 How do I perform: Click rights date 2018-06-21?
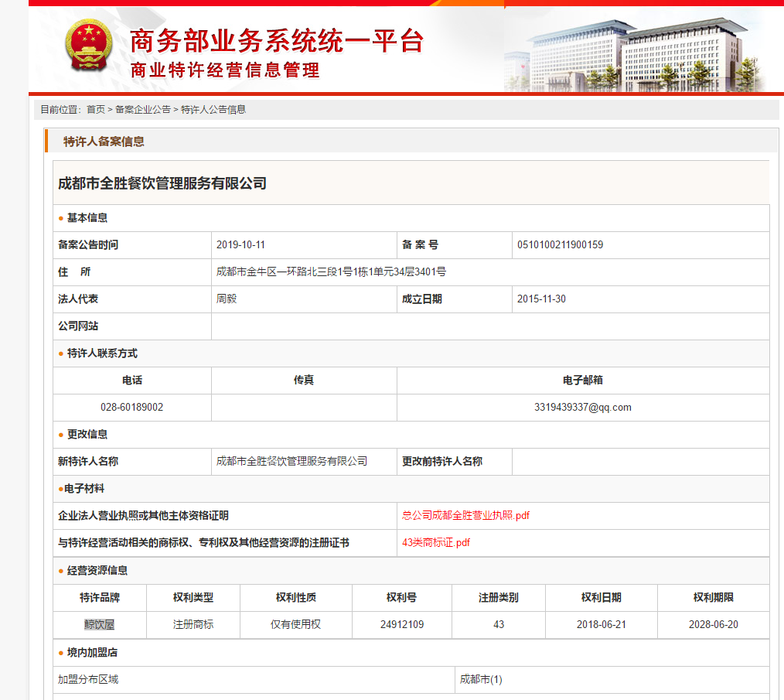pyautogui.click(x=601, y=624)
